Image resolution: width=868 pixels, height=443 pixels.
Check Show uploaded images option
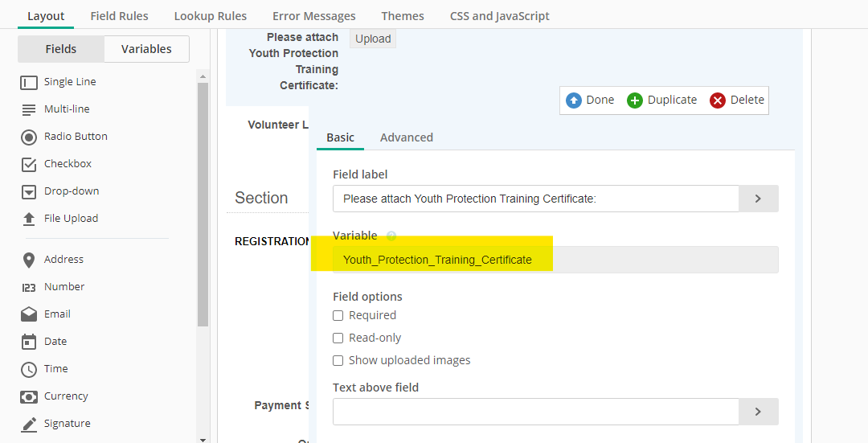point(338,361)
